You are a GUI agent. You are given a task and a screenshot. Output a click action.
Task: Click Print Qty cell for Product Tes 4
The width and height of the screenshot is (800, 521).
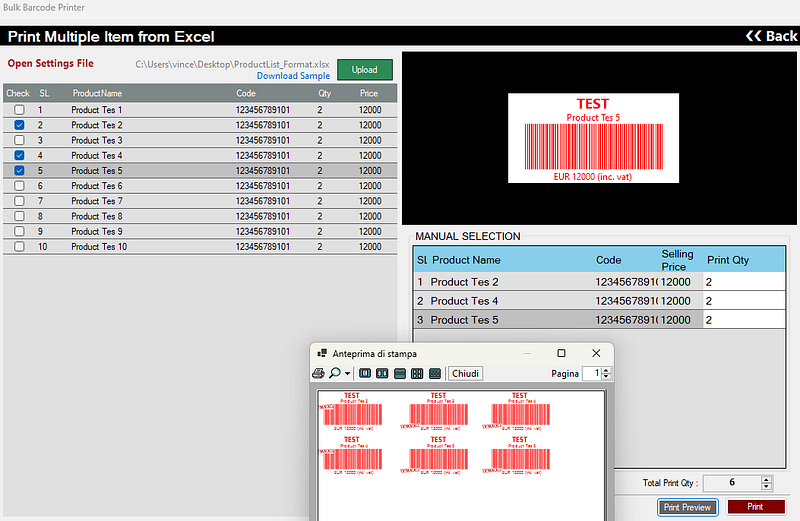[744, 301]
